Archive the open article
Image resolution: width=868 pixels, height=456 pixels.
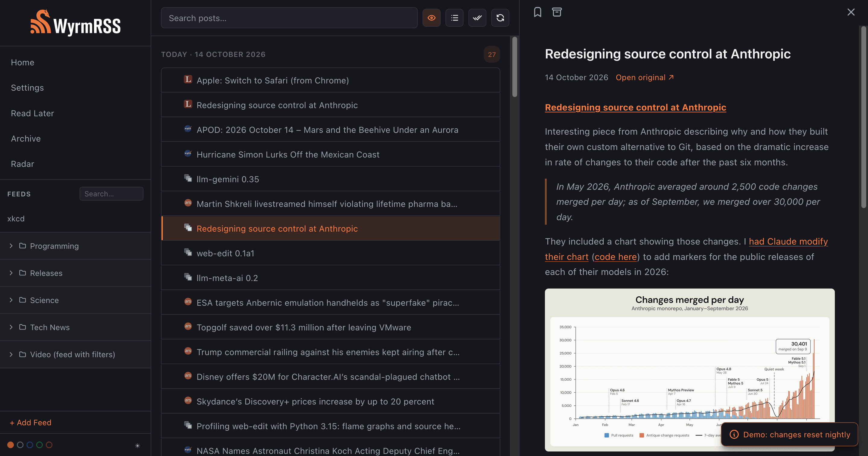click(557, 12)
